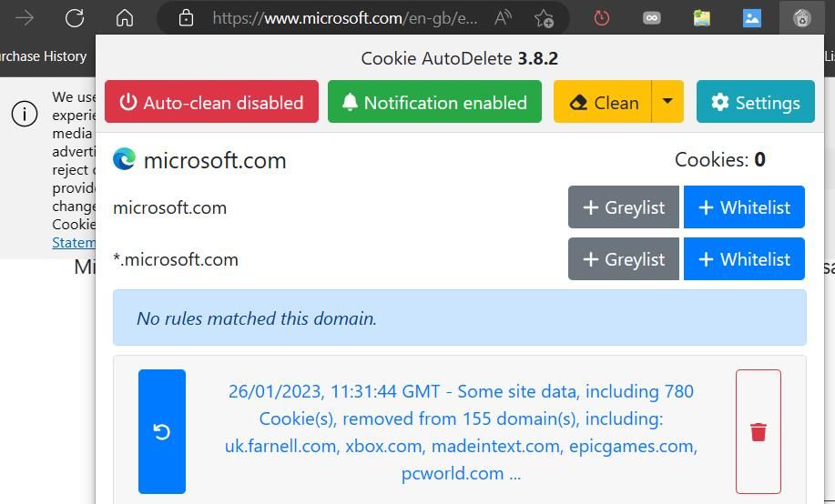Expand the Clean dropdown arrow
The height and width of the screenshot is (504, 835).
667,102
